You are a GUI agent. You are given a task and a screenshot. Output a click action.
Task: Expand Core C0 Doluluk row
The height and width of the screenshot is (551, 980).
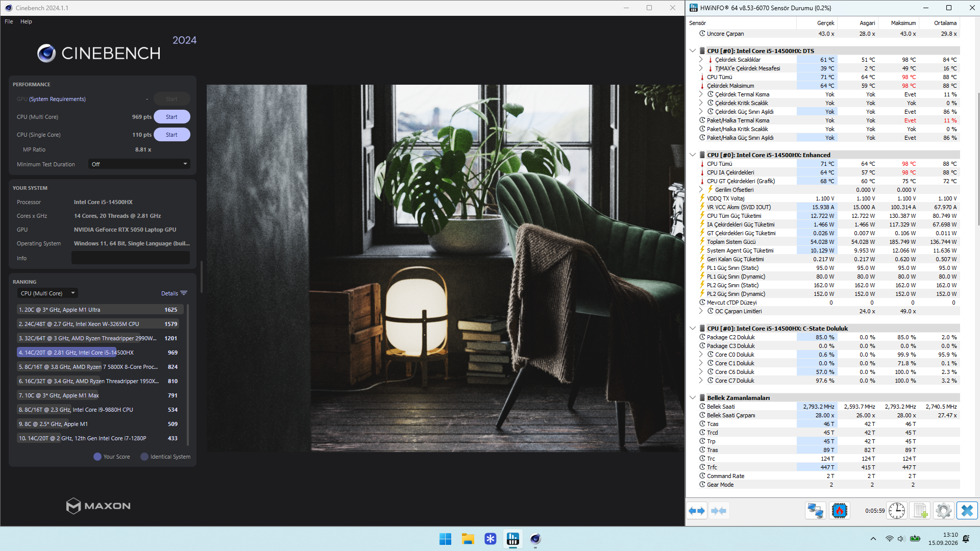701,355
